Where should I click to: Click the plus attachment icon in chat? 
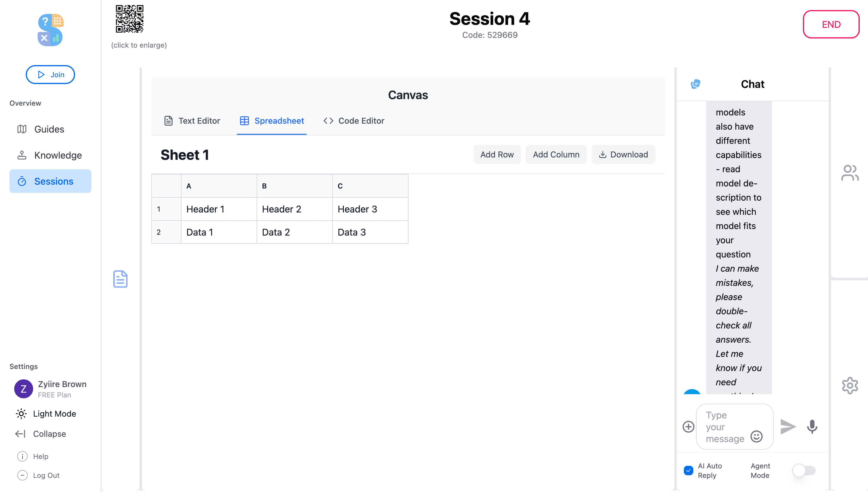coord(688,427)
